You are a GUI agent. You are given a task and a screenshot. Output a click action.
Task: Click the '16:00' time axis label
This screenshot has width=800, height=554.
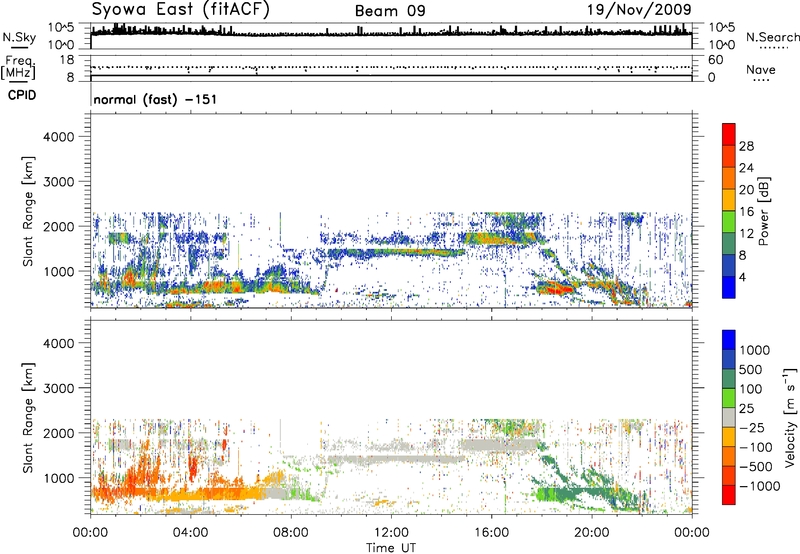491,533
